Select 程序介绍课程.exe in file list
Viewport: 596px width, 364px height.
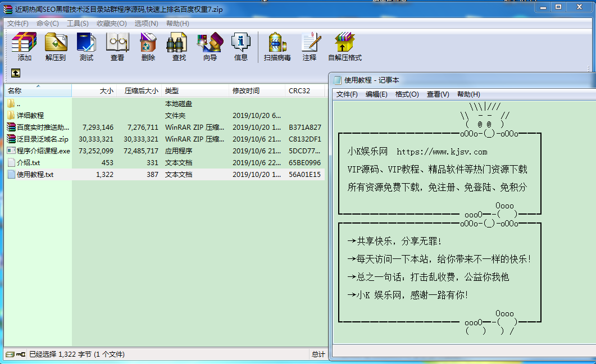pos(38,151)
